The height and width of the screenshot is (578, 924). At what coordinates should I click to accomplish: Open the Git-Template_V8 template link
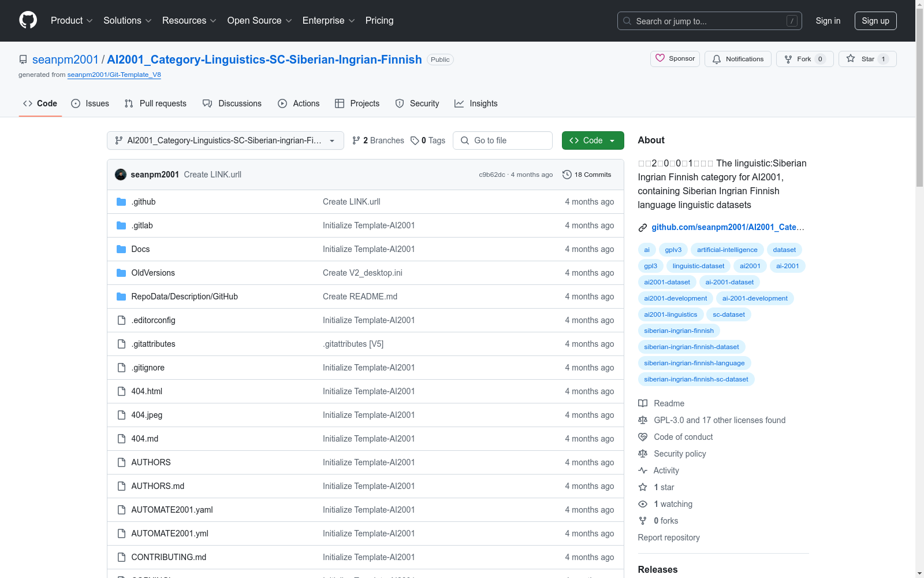(x=114, y=75)
